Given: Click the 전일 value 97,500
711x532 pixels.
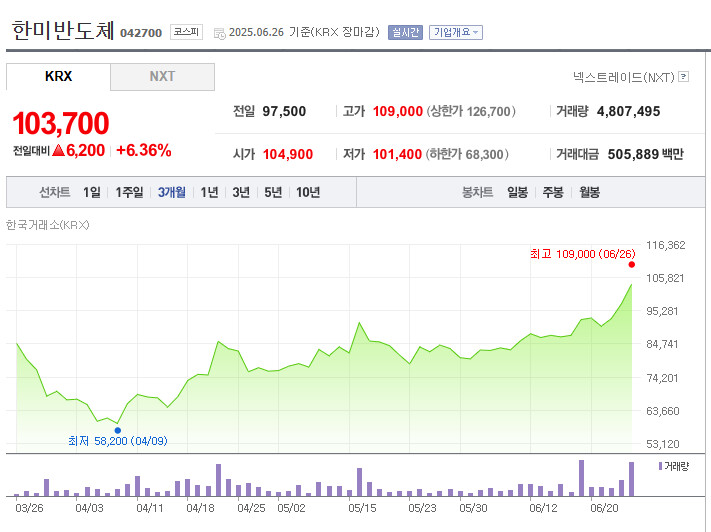Looking at the screenshot, I should [284, 111].
